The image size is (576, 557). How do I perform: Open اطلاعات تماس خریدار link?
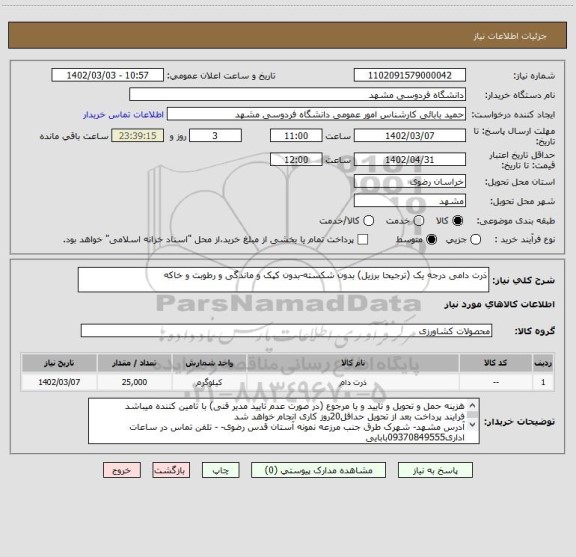click(x=123, y=115)
